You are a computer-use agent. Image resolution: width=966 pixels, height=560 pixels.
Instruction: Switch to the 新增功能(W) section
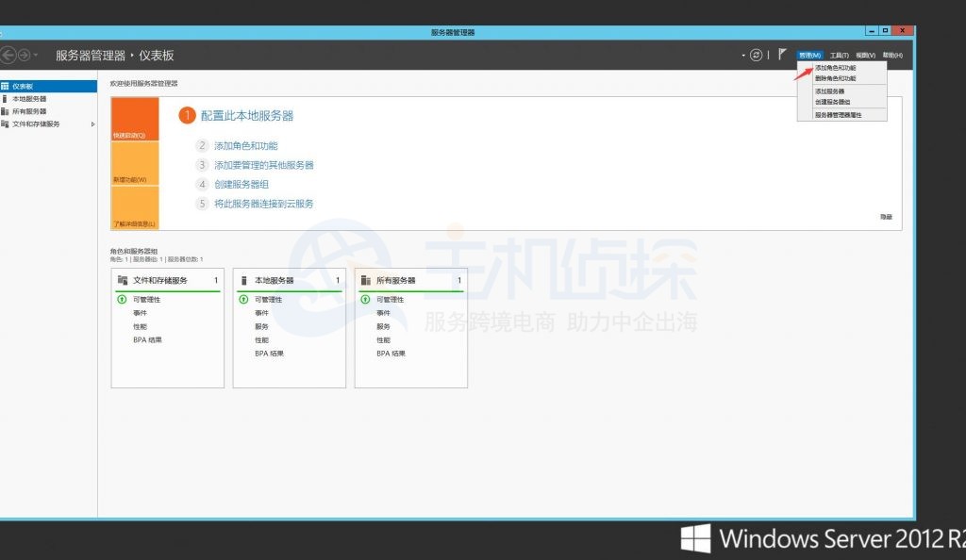(x=137, y=178)
